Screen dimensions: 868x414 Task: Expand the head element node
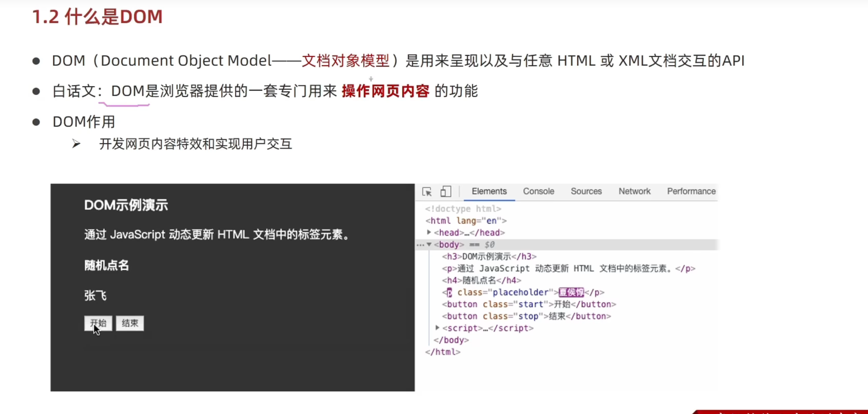coord(429,232)
